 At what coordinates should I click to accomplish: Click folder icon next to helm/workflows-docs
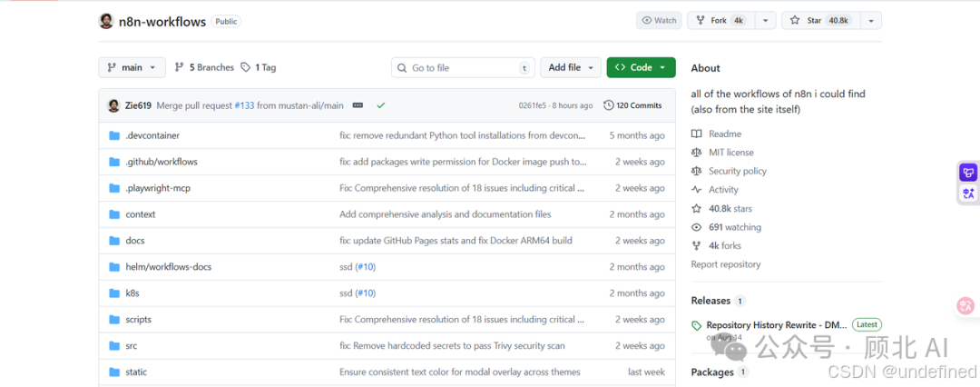tap(114, 267)
